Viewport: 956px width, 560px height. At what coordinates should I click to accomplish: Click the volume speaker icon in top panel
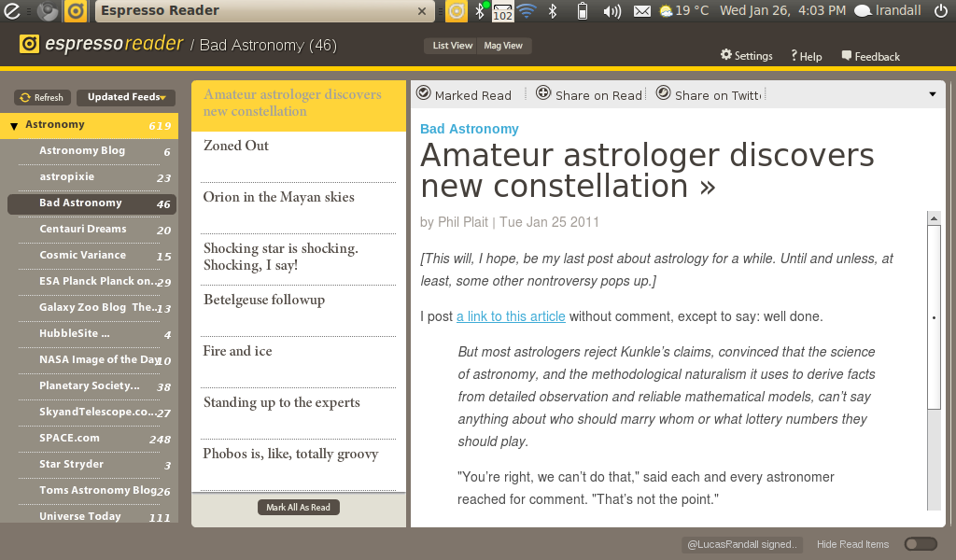click(x=612, y=11)
